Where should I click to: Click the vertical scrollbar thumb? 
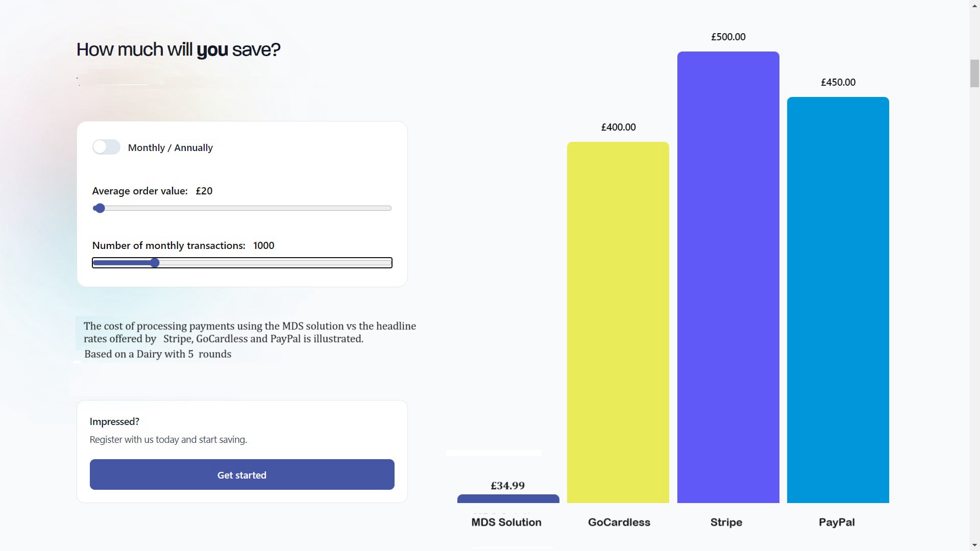(x=974, y=73)
